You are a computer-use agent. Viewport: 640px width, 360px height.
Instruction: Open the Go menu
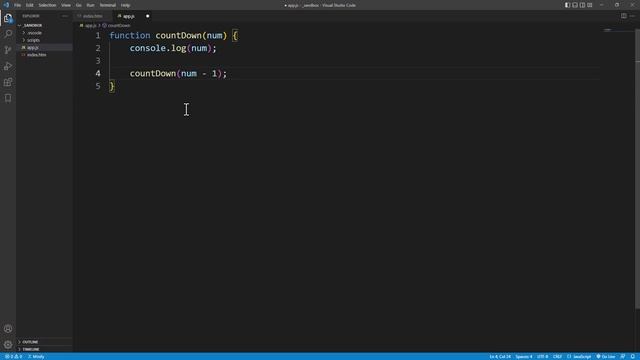tap(78, 5)
